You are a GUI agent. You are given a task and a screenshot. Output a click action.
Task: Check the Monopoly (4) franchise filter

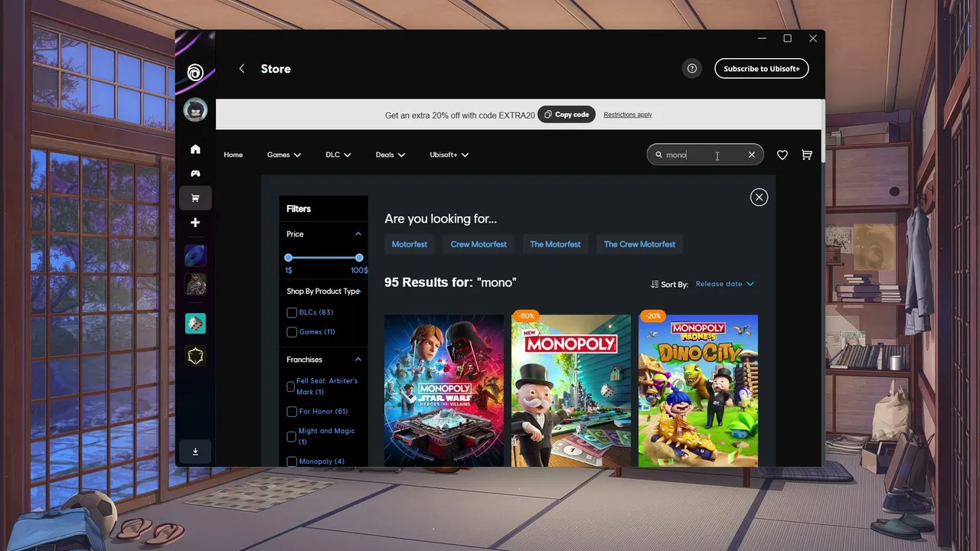click(x=292, y=461)
